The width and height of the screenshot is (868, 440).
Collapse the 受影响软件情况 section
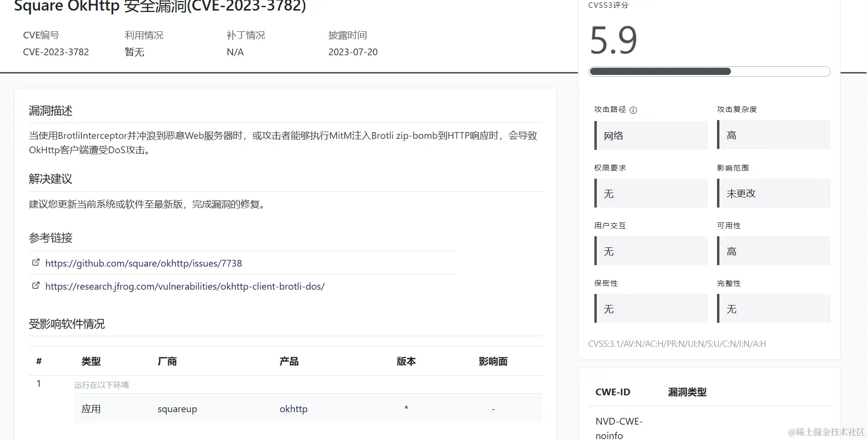click(x=67, y=324)
